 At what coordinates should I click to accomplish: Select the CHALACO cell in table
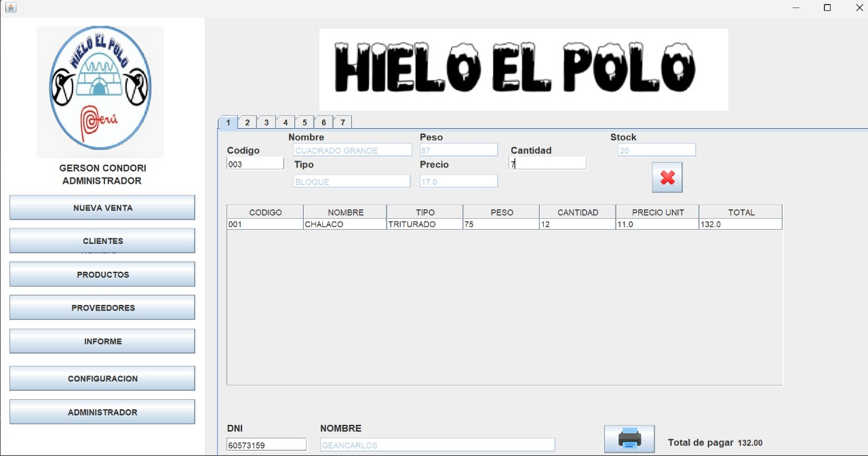[x=345, y=224]
